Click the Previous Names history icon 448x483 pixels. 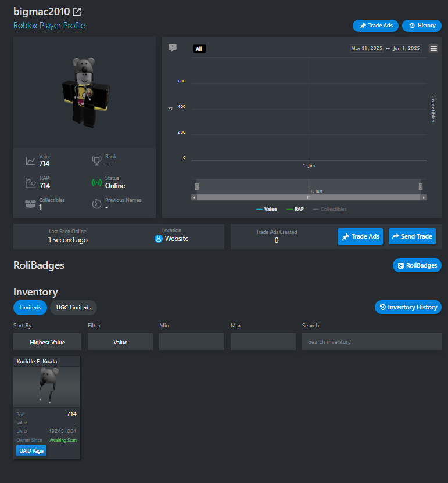pyautogui.click(x=96, y=204)
